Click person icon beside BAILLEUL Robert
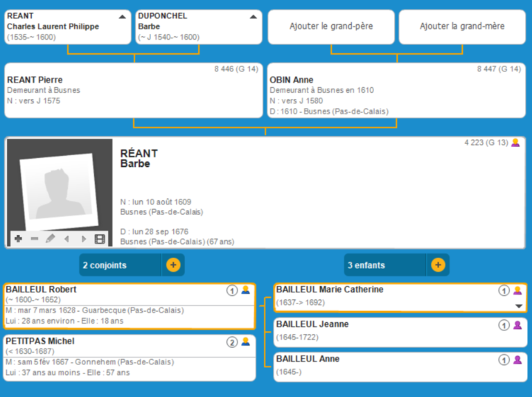Viewport: 532px width, 397px height. 245,290
